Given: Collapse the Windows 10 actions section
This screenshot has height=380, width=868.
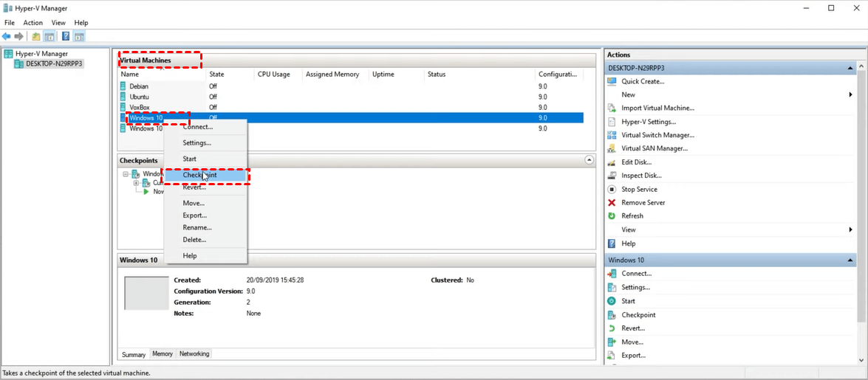Looking at the screenshot, I should tap(850, 260).
